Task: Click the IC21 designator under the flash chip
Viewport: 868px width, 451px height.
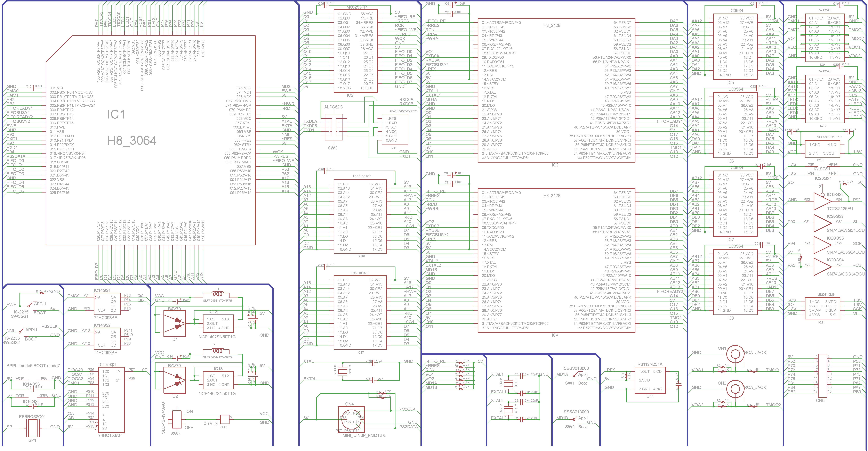Action: click(821, 322)
